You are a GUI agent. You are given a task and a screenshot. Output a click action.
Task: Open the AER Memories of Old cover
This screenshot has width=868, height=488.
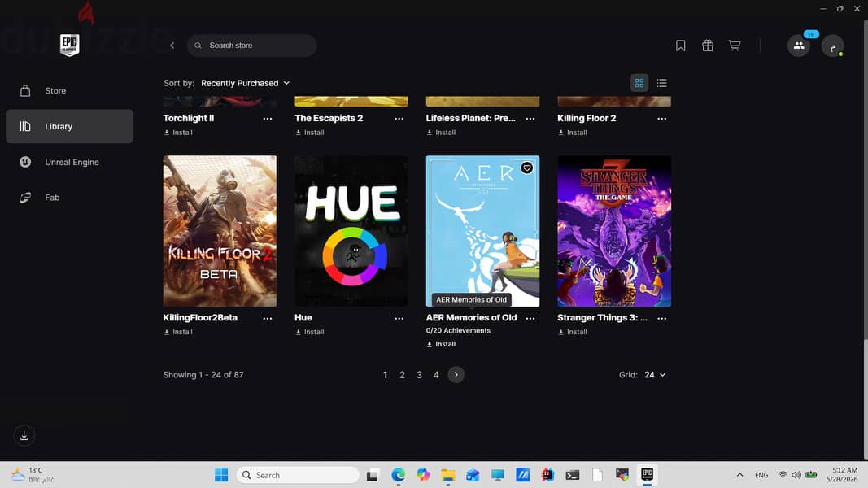click(482, 231)
